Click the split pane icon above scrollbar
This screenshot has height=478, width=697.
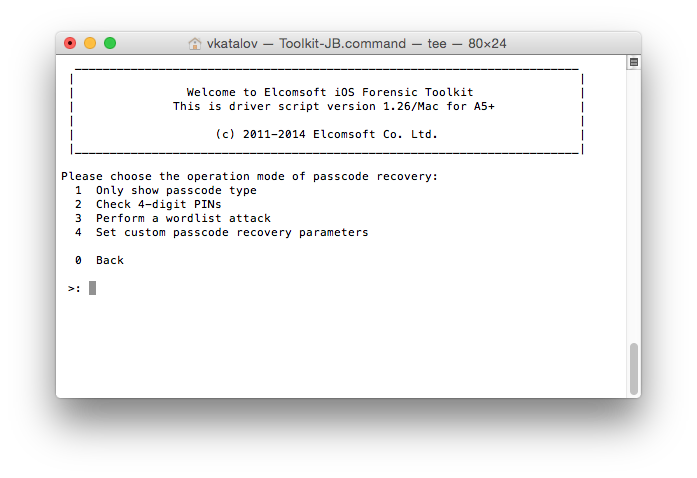(x=632, y=62)
